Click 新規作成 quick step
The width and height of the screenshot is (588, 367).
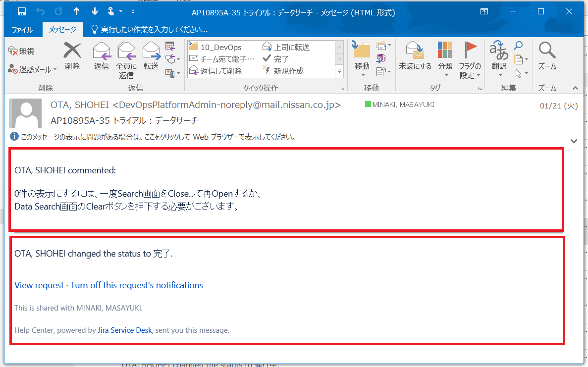tap(283, 71)
